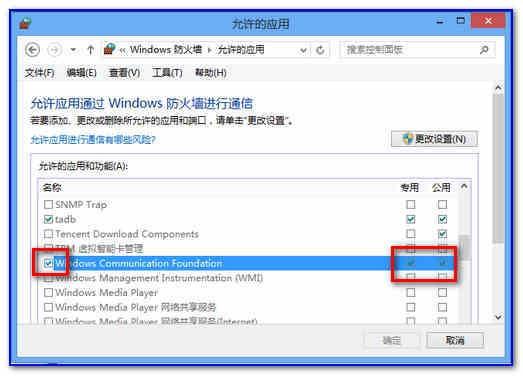Toggle SNMP Trap private (专用) checkbox

411,204
